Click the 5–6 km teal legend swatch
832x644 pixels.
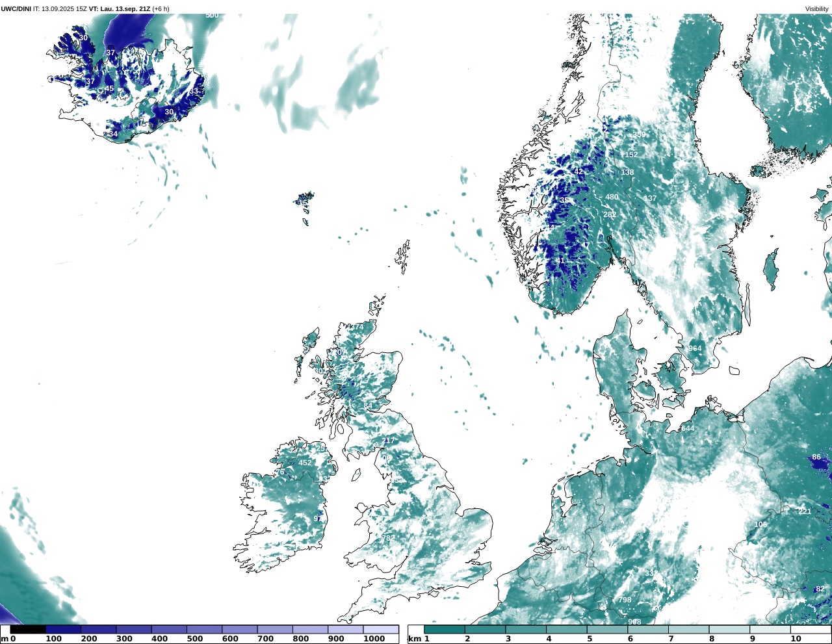(x=607, y=629)
